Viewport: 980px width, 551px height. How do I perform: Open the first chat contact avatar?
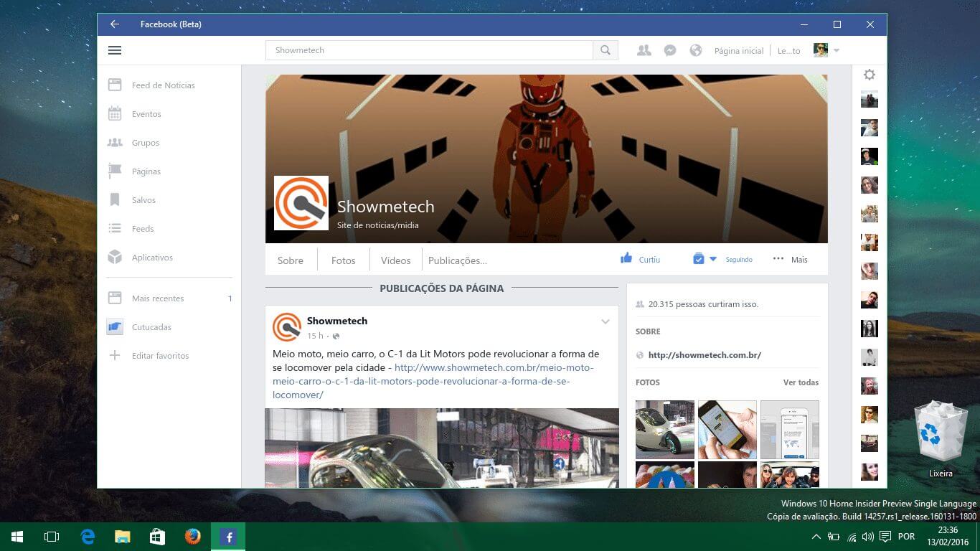(x=870, y=99)
